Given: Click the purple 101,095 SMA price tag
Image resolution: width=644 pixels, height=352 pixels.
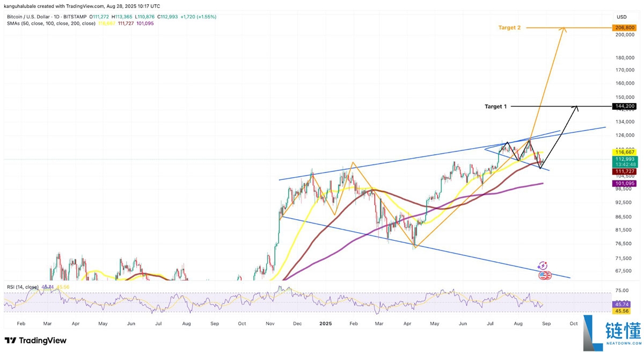Looking at the screenshot, I should point(624,183).
